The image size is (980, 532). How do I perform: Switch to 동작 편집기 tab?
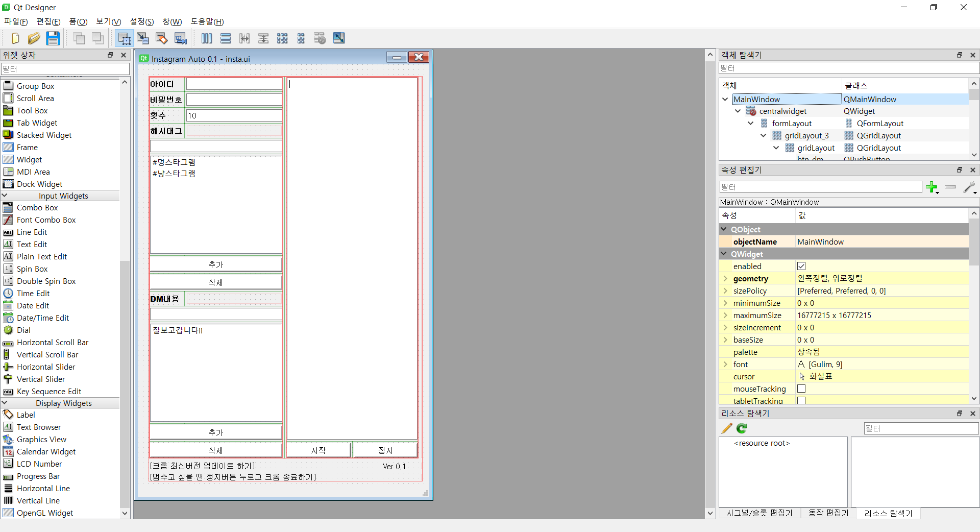(828, 513)
